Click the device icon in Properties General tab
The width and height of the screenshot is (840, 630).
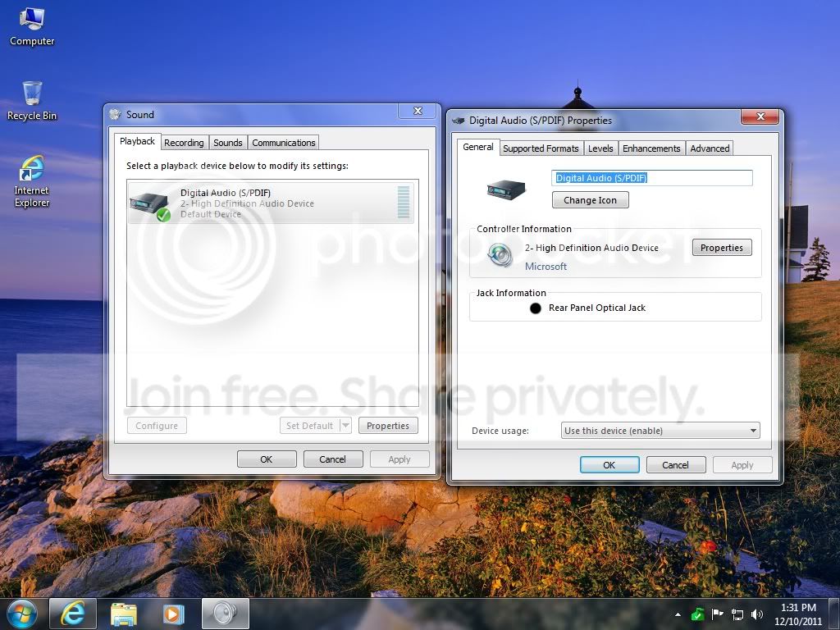[x=506, y=189]
